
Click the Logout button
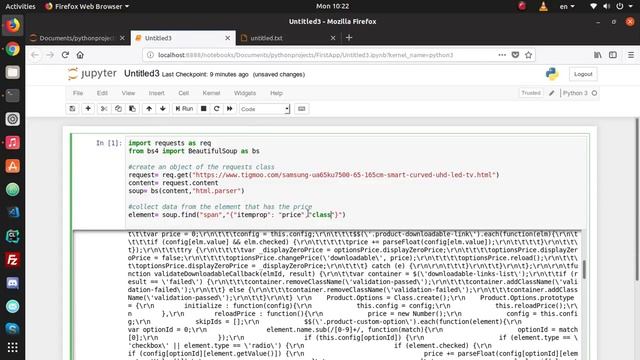point(583,74)
